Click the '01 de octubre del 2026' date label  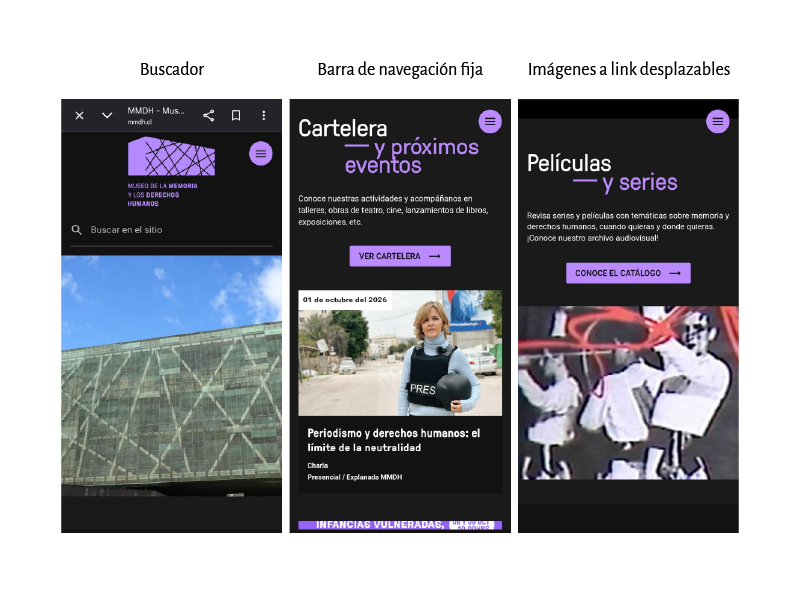tap(345, 300)
